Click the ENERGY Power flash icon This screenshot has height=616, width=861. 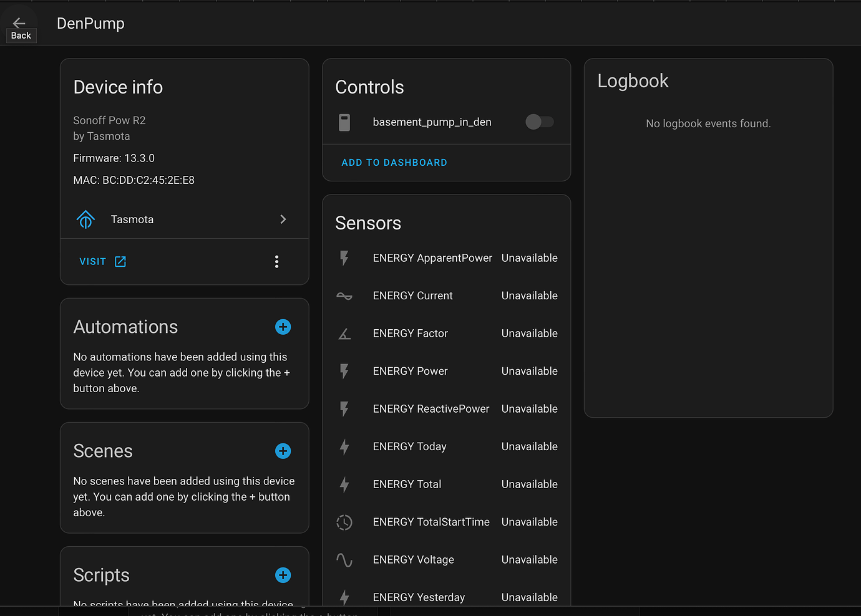point(344,372)
